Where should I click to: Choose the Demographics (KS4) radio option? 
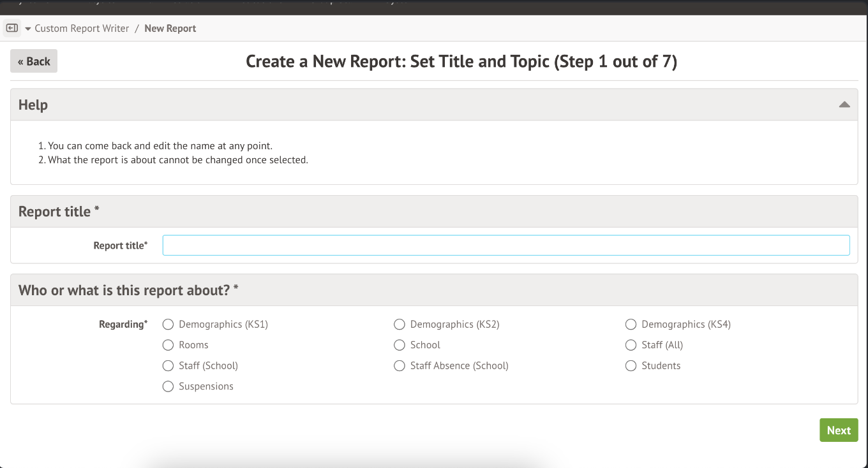pyautogui.click(x=631, y=325)
